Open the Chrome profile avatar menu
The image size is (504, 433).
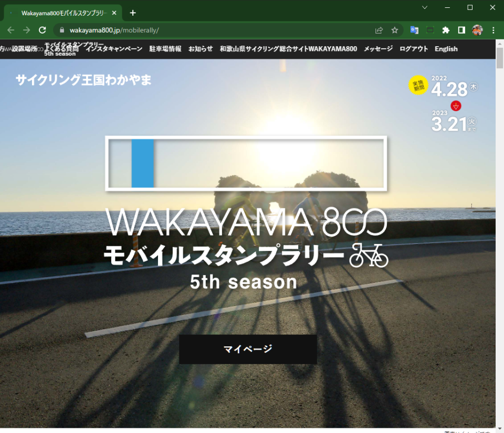[477, 30]
